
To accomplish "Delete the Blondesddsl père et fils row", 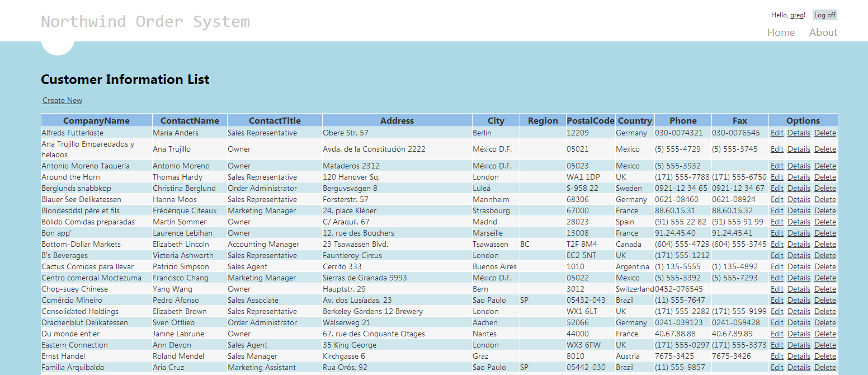I will point(825,210).
